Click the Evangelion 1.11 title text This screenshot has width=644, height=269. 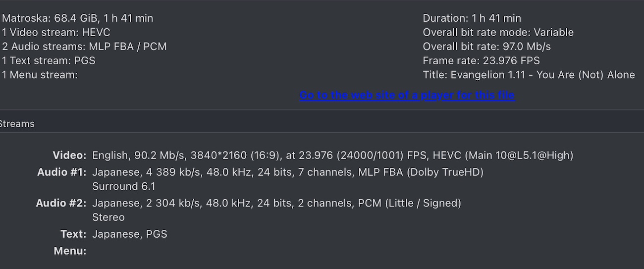point(529,75)
